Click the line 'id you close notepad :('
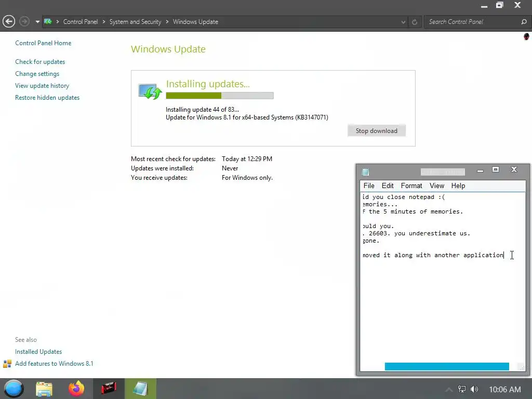532x399 pixels. pos(403,197)
